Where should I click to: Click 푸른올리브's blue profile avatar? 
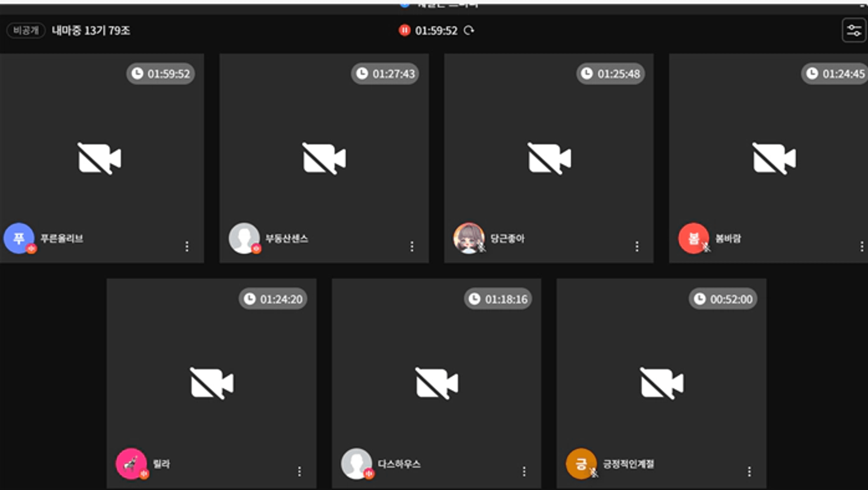click(19, 238)
